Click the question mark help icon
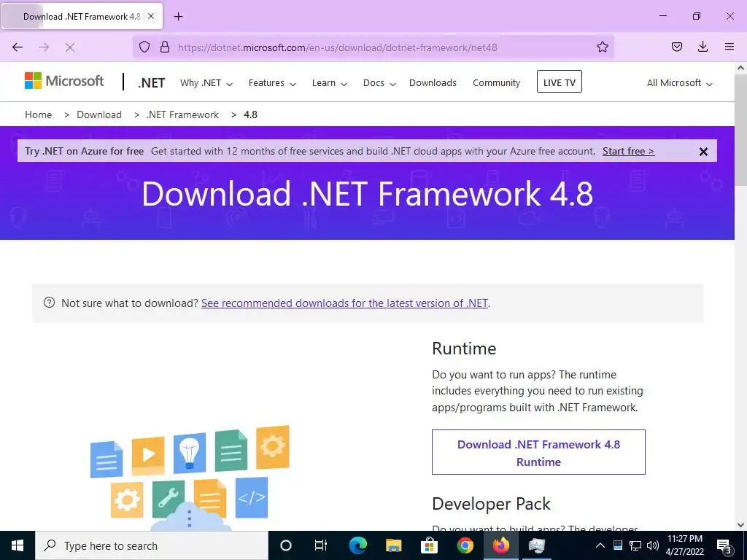747x560 pixels. 49,303
